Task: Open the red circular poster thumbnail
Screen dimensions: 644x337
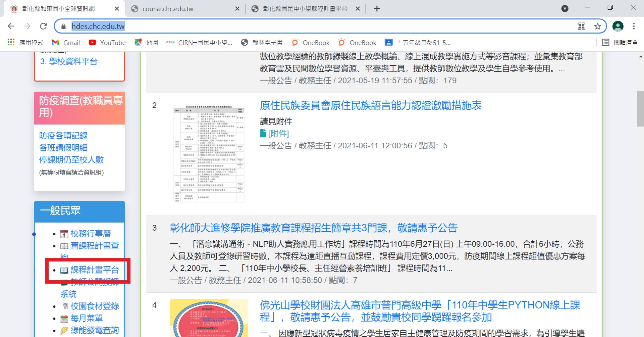Action: tap(209, 318)
